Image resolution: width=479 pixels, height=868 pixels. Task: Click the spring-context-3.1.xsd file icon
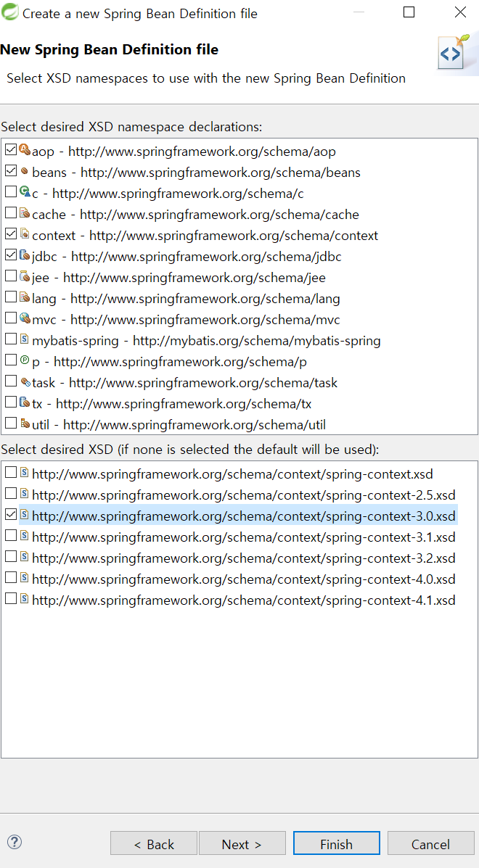(x=25, y=537)
